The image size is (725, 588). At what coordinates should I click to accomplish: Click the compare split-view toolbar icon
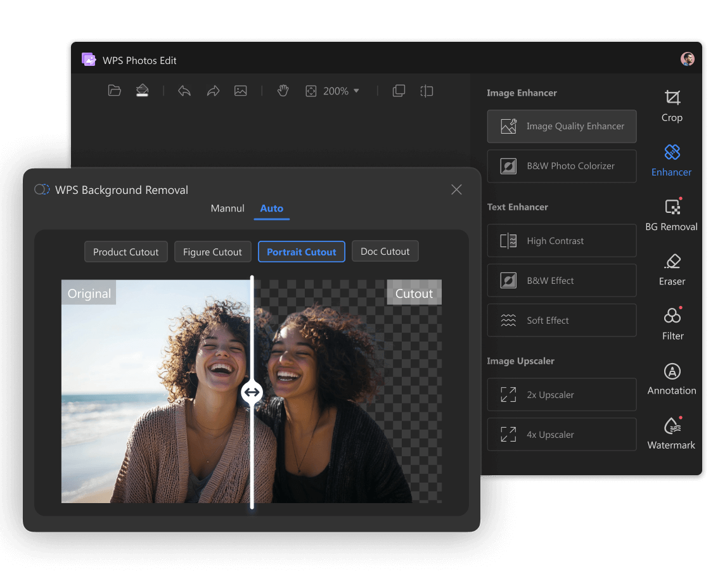pos(427,91)
